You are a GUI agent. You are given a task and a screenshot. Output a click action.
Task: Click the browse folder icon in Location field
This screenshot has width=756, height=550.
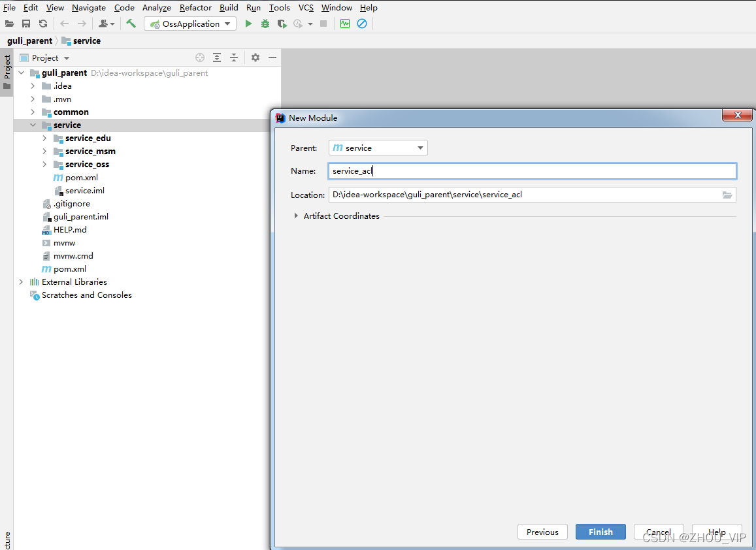pos(727,195)
